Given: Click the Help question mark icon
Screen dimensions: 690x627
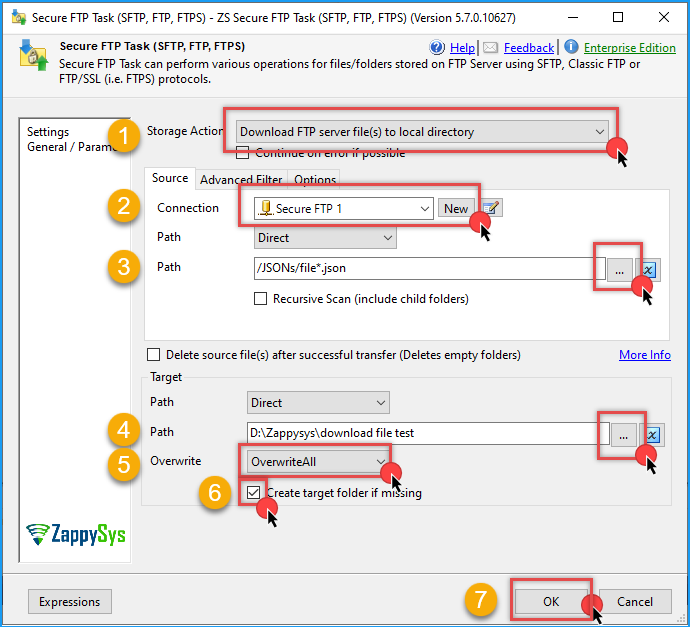Looking at the screenshot, I should coord(437,47).
